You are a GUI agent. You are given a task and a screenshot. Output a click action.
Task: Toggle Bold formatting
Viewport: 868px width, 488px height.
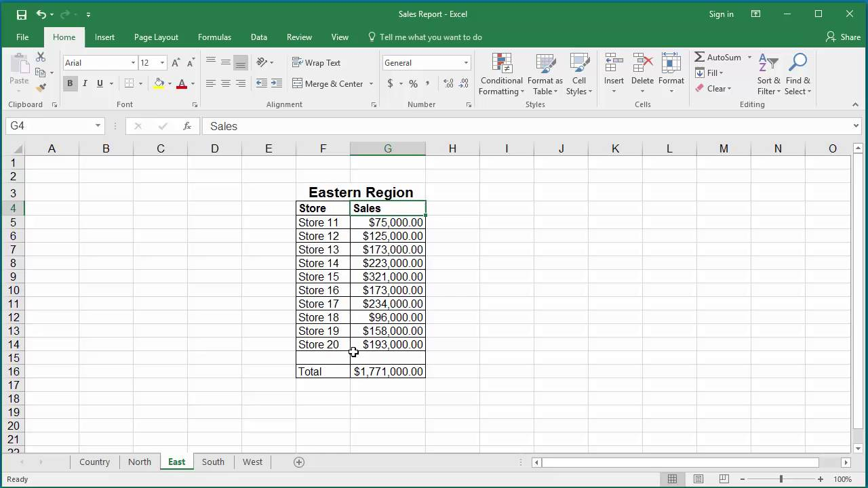pos(70,83)
